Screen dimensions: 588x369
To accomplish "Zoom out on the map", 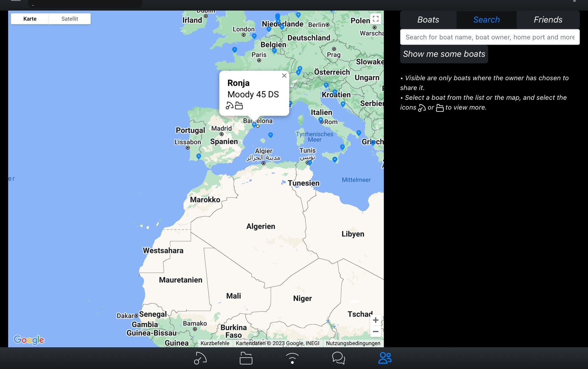I will point(375,331).
